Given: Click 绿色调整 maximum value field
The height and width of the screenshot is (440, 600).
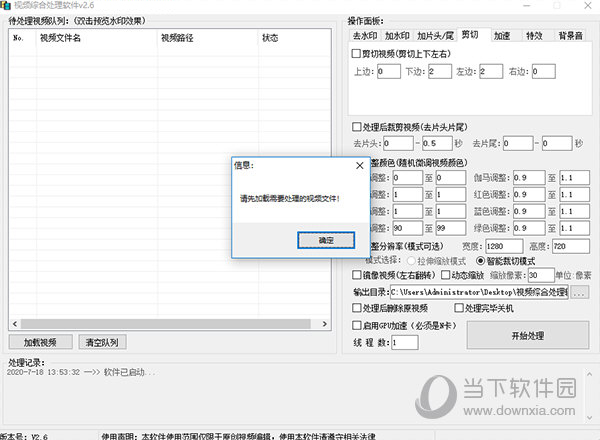Looking at the screenshot, I should coord(575,228).
